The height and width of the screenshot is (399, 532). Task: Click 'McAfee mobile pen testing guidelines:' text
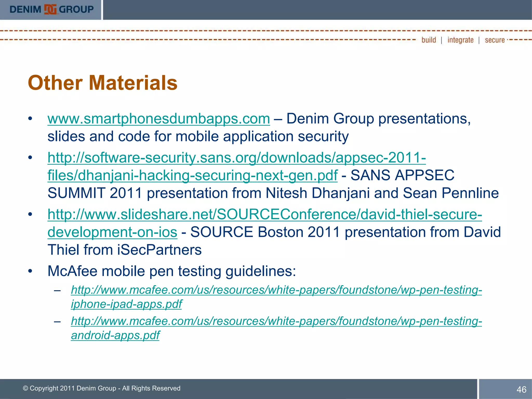pos(172,271)
